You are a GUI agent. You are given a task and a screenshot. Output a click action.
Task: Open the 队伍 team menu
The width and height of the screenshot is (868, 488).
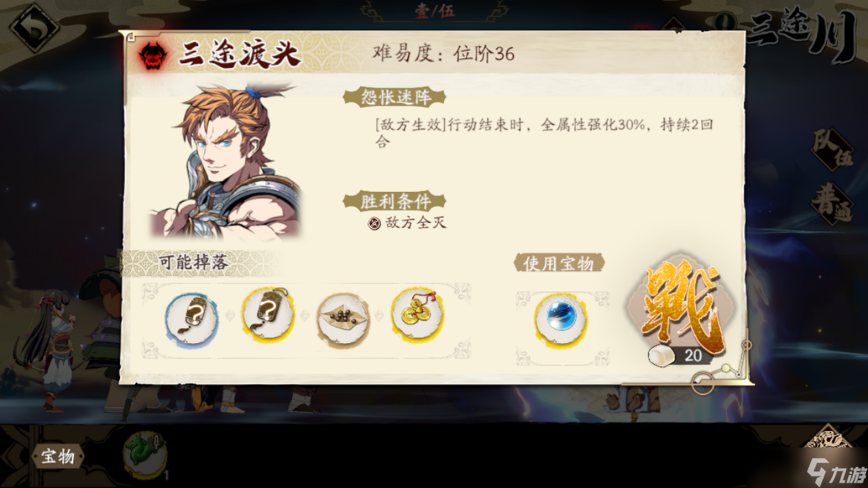tap(833, 150)
